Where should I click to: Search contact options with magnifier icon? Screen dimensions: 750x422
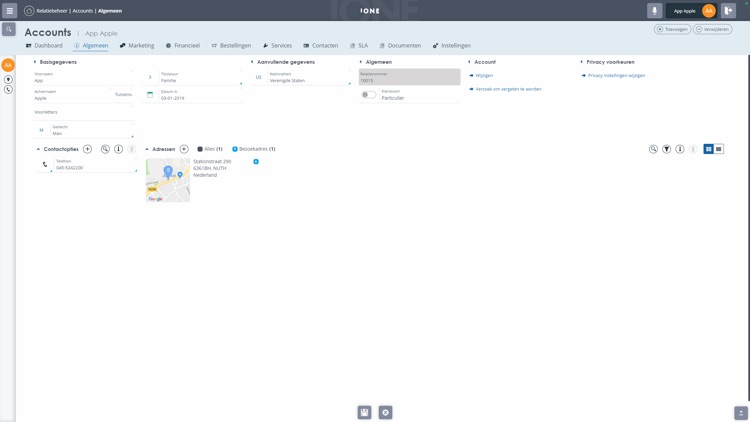(x=105, y=149)
